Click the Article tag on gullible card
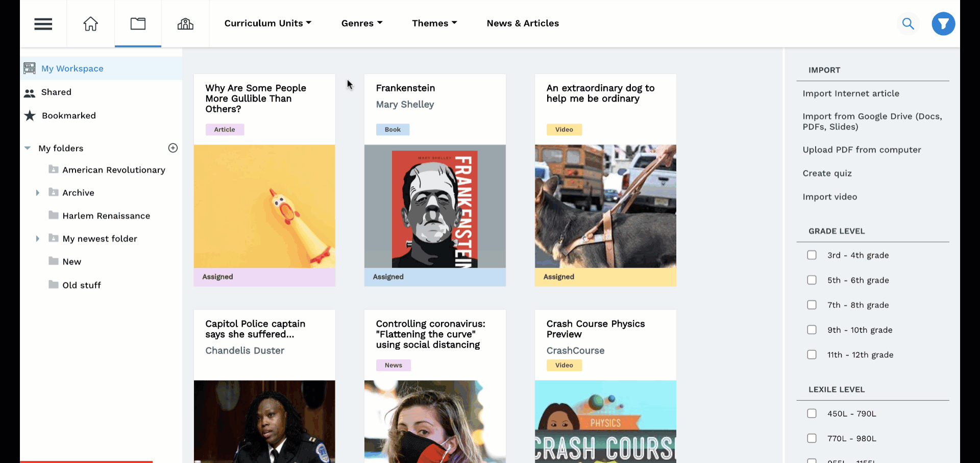The height and width of the screenshot is (463, 980). click(225, 130)
